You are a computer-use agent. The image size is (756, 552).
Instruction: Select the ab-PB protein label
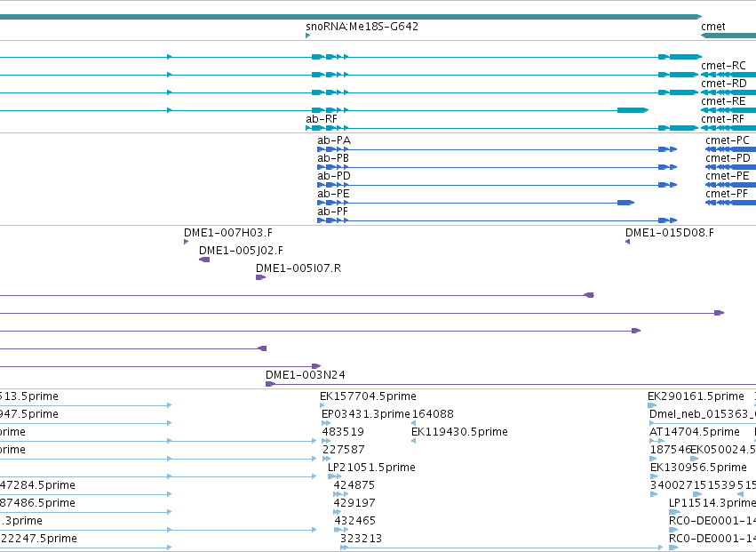click(x=333, y=158)
